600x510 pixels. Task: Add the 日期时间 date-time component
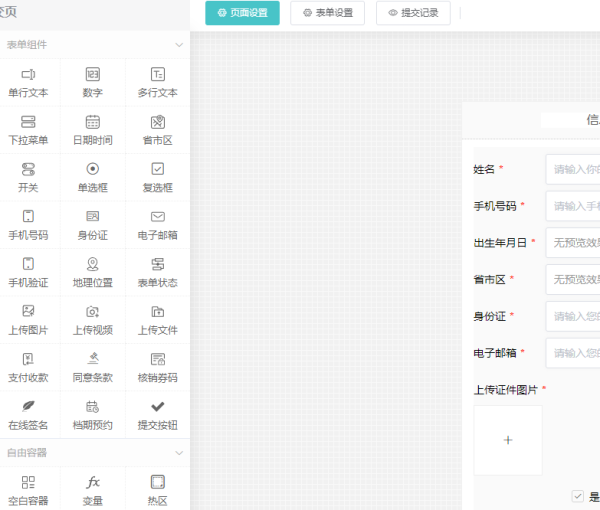click(93, 130)
